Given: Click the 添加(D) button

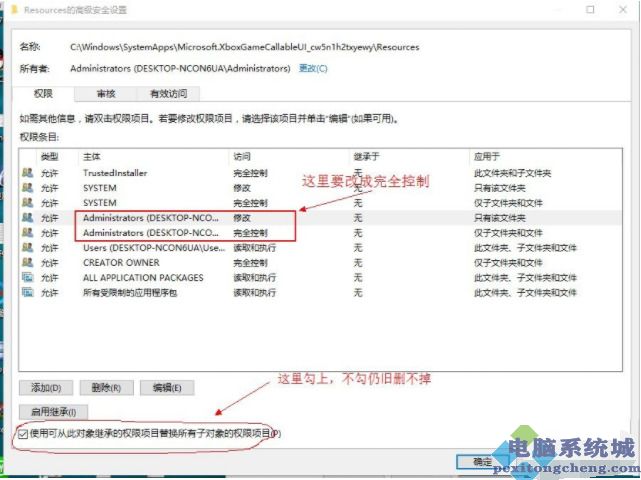Looking at the screenshot, I should [x=46, y=388].
